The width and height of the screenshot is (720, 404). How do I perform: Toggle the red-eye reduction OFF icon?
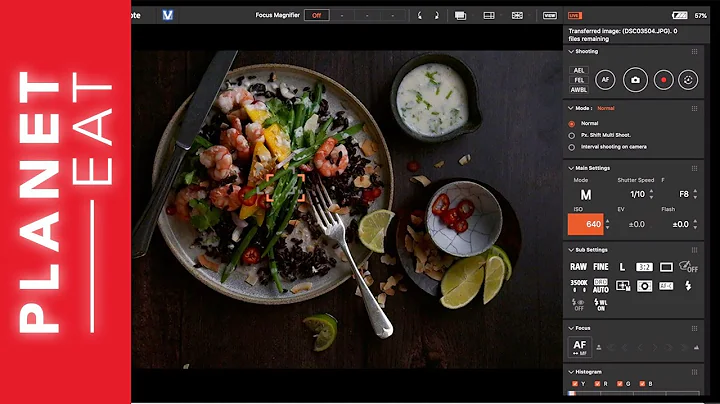(579, 305)
